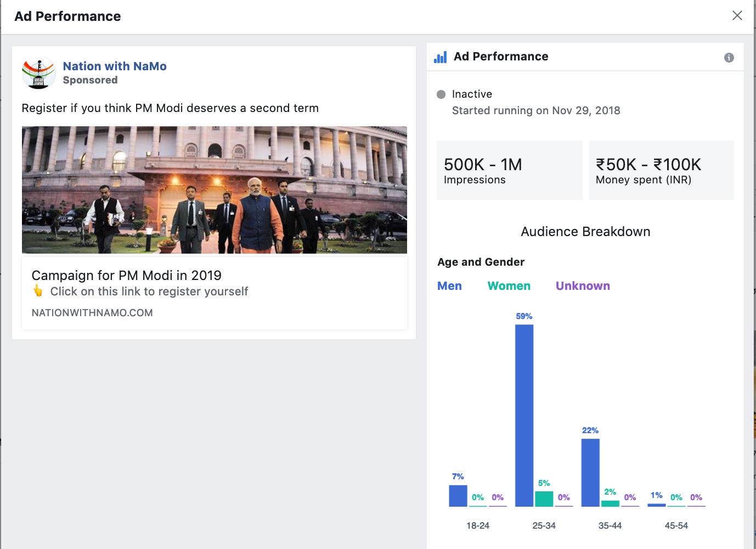Open the Nation with NaMo page avatar

(38, 73)
